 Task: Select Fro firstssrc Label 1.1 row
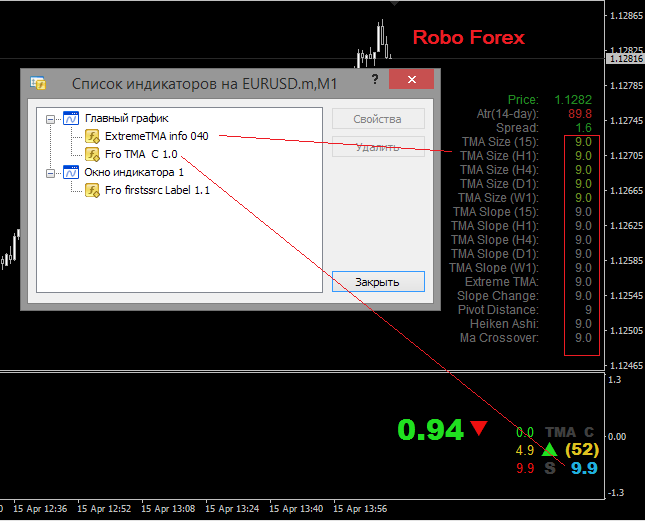(157, 190)
